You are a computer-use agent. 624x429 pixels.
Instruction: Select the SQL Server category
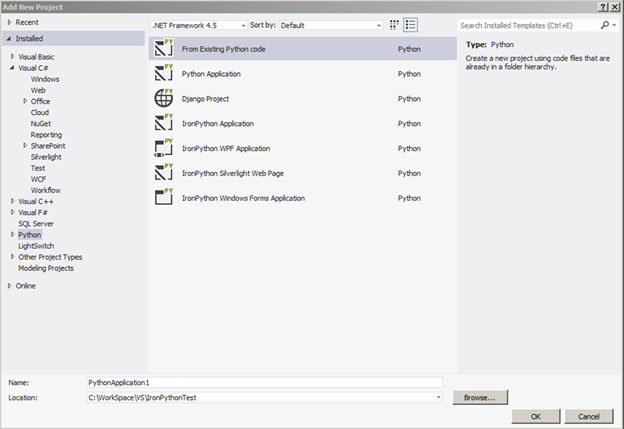point(36,224)
